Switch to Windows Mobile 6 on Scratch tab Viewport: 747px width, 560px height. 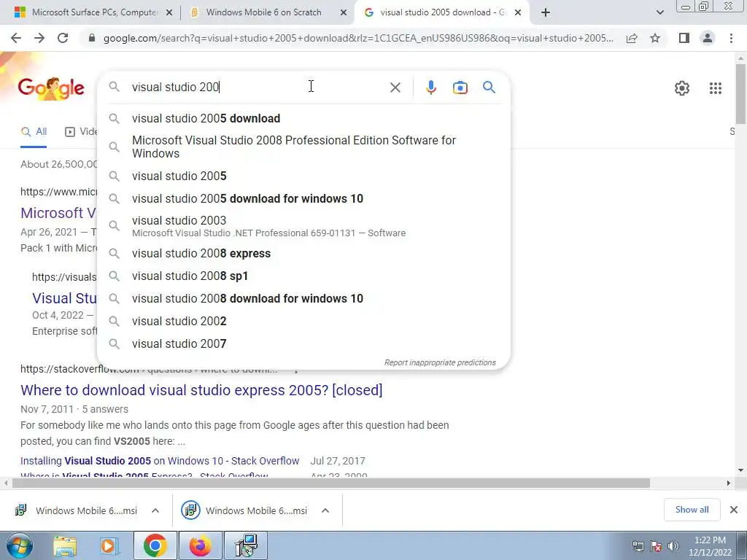[263, 12]
